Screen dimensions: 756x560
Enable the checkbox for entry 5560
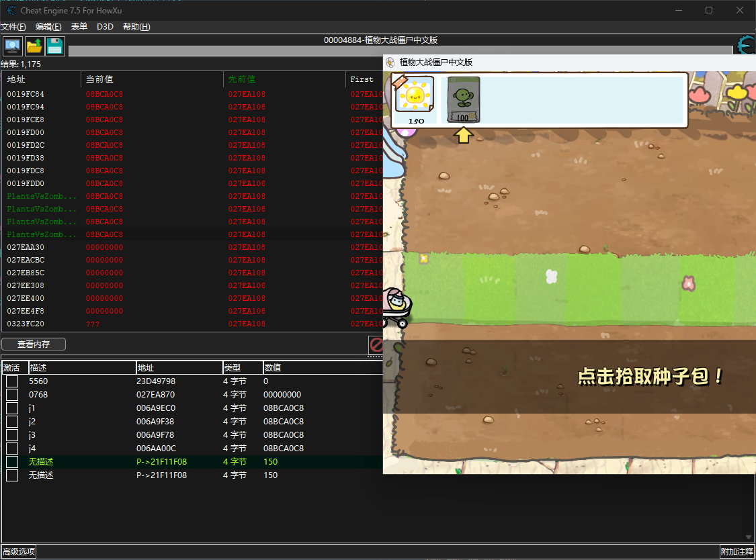coord(12,381)
